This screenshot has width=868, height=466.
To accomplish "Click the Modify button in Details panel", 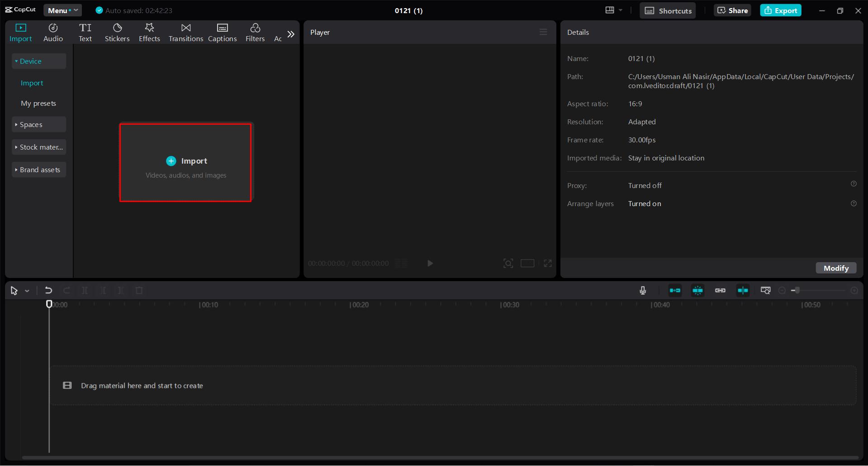I will [x=835, y=268].
